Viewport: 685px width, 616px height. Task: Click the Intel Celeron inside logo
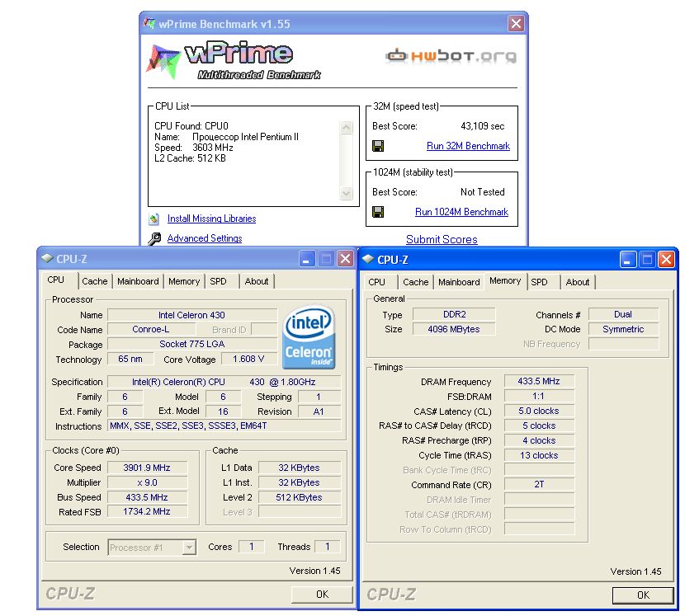[309, 336]
